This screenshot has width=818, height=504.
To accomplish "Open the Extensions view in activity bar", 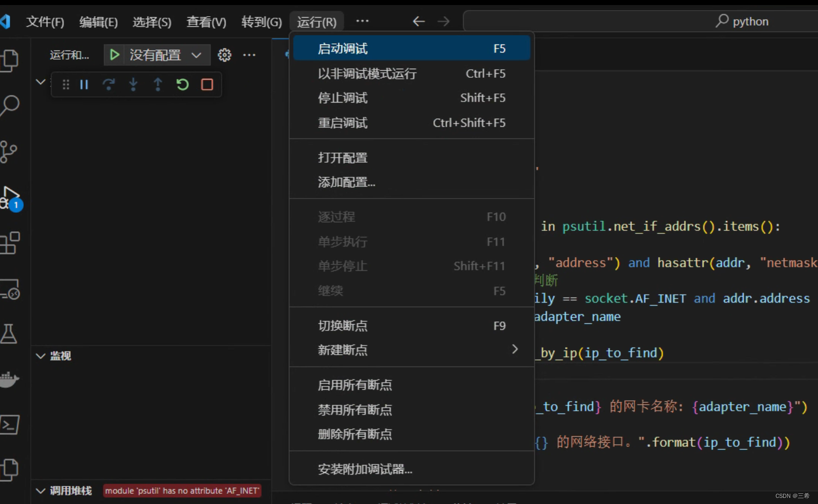I will [x=10, y=243].
